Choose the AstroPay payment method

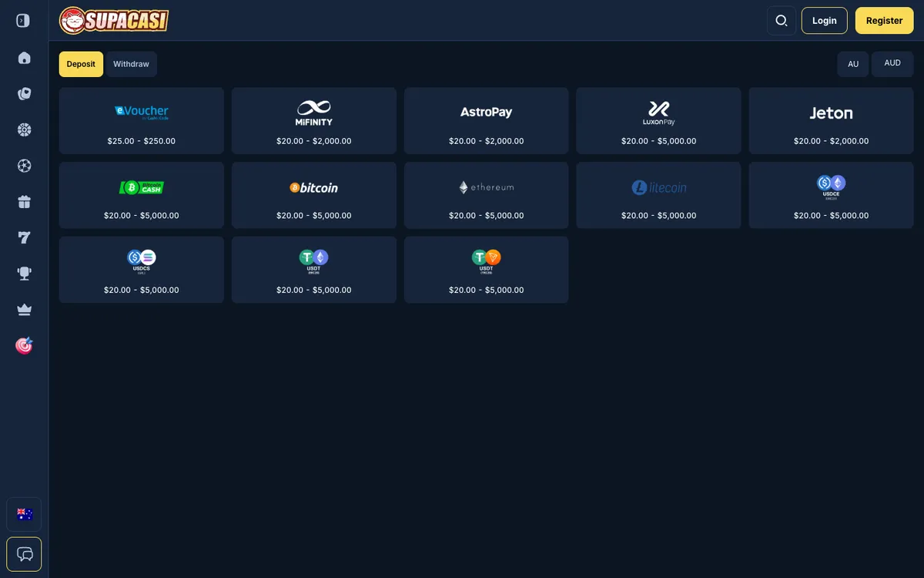[487, 120]
